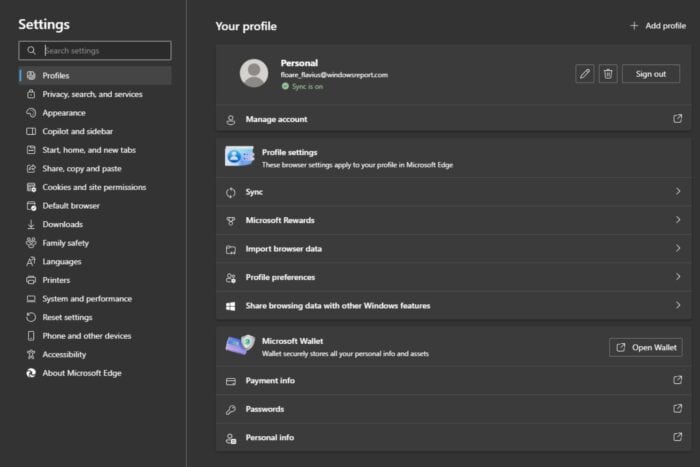Click the Payment info card icon
This screenshot has height=467, width=700.
pos(231,381)
